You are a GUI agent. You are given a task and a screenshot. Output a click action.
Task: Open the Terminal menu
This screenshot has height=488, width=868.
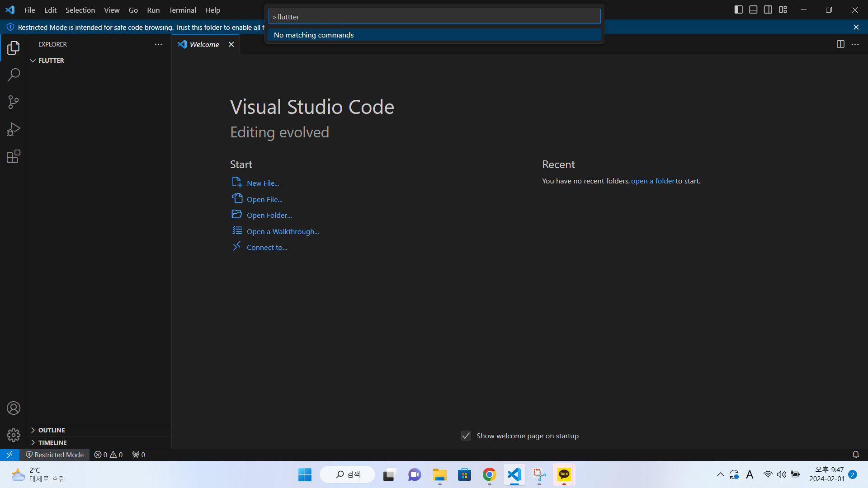[182, 10]
